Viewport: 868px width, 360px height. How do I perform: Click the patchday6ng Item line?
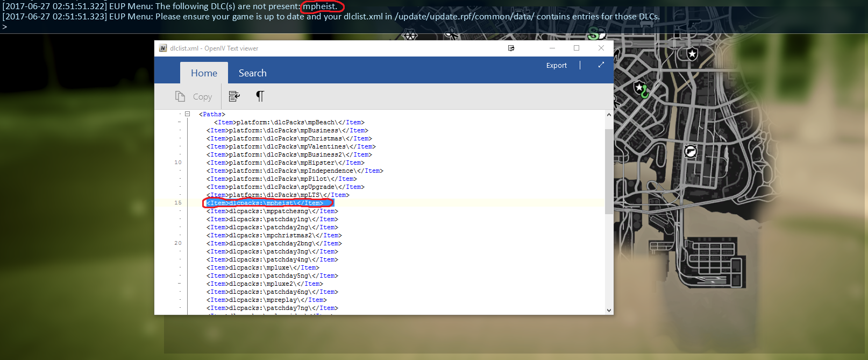[272, 292]
